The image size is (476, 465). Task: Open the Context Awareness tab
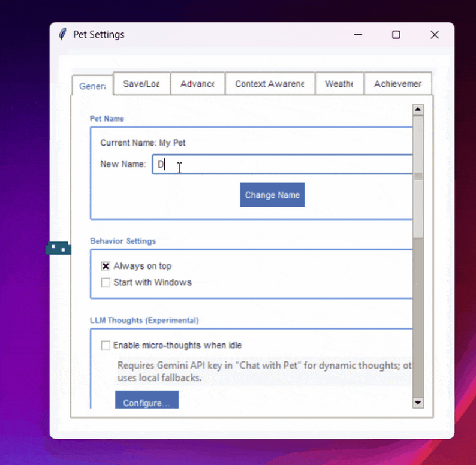point(270,84)
